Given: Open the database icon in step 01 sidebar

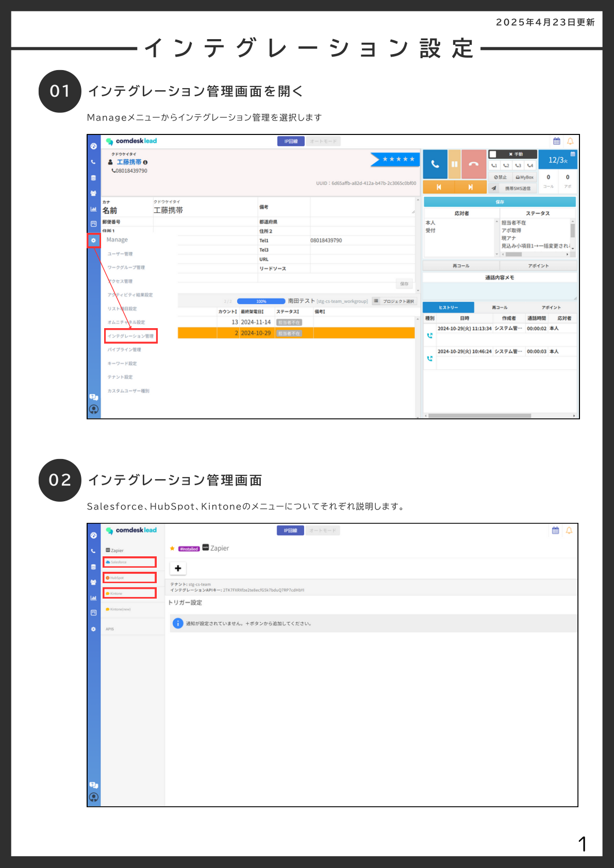Looking at the screenshot, I should pos(93,178).
